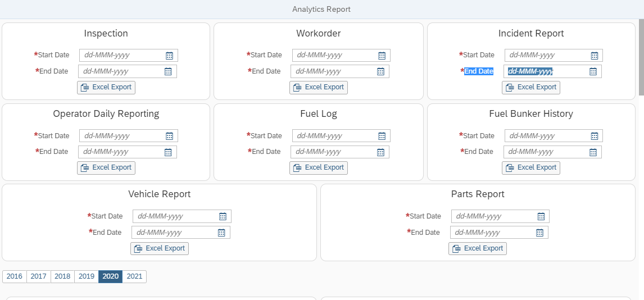Screen dimensions: 644x300
Task: Open calendar for Operator Daily Reporting End Date
Action: coord(168,152)
